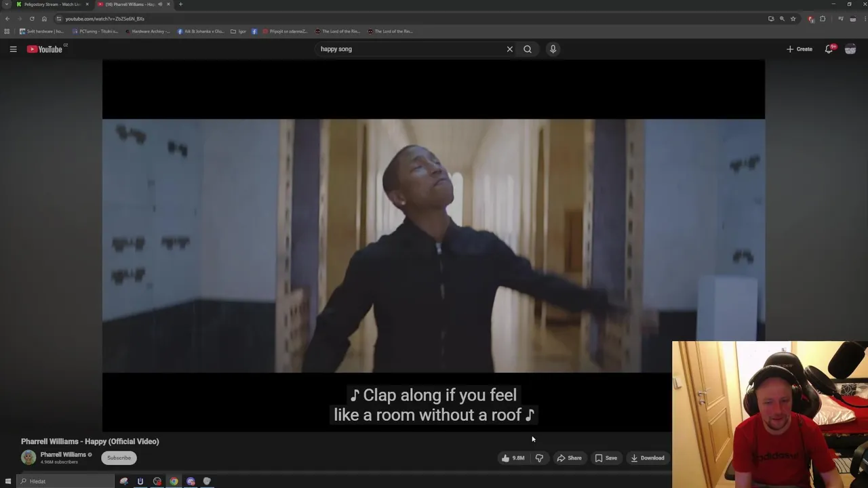Open the browser home page
The height and width of the screenshot is (488, 868).
(44, 19)
